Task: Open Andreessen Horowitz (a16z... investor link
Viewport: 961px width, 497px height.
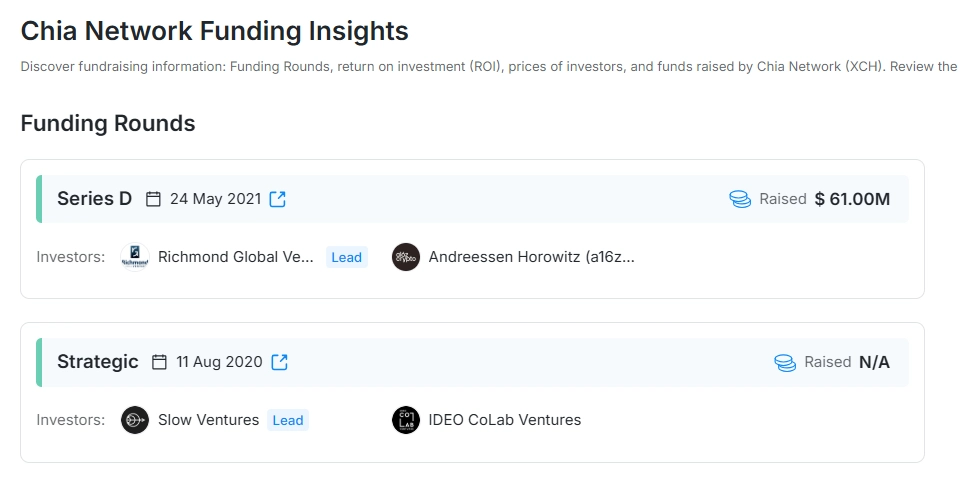Action: (531, 257)
